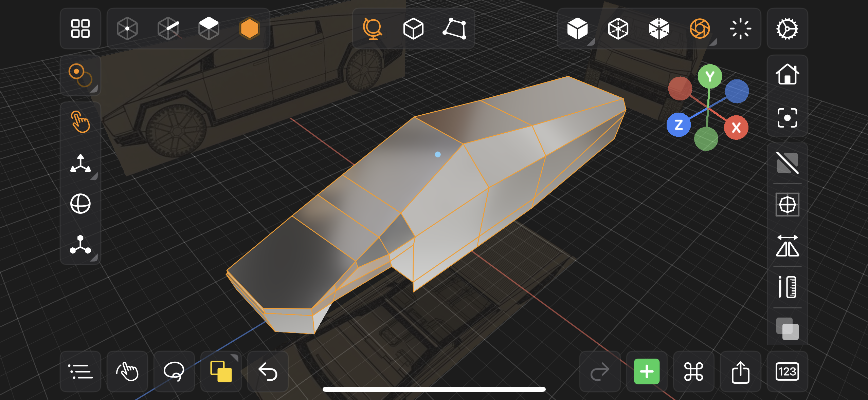Screen dimensions: 868x400
Task: Reset view with the home icon
Action: (787, 74)
